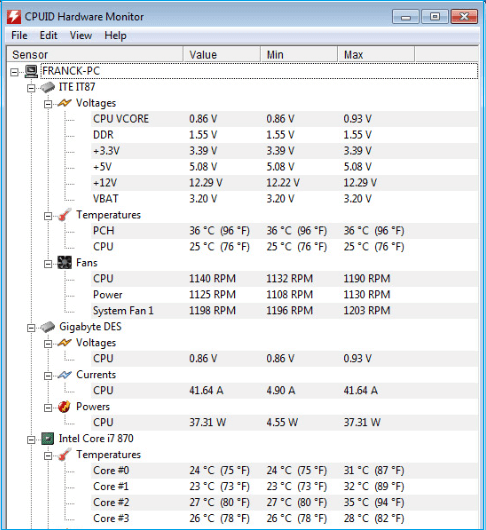486x530 pixels.
Task: Click the Voltages icon under Gigabyte DES
Action: click(x=64, y=343)
